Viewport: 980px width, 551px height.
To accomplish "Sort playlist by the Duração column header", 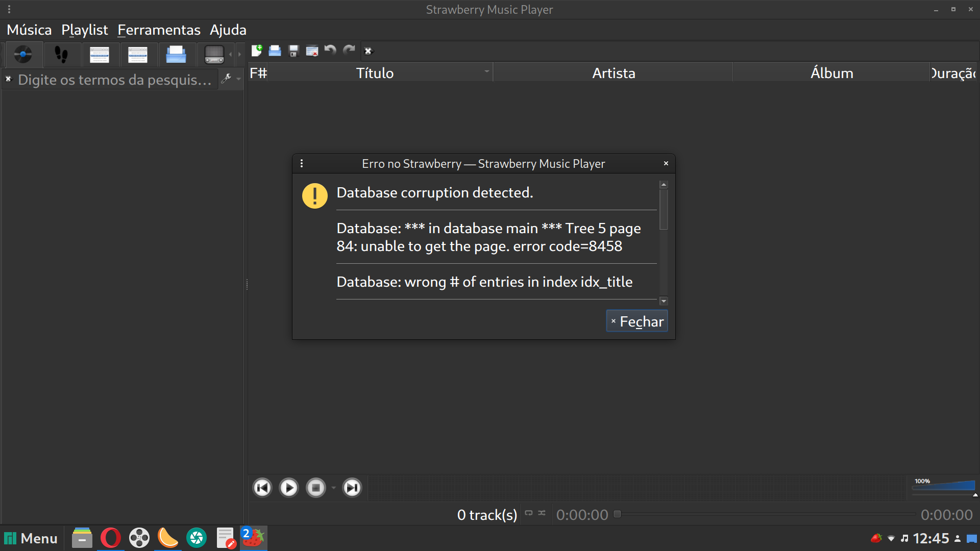I will coord(953,73).
